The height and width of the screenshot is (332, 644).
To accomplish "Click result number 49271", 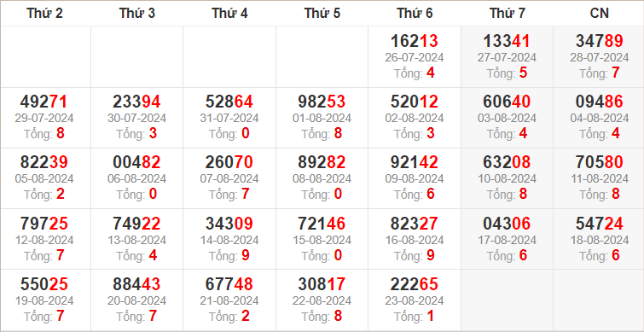I will point(44,102).
